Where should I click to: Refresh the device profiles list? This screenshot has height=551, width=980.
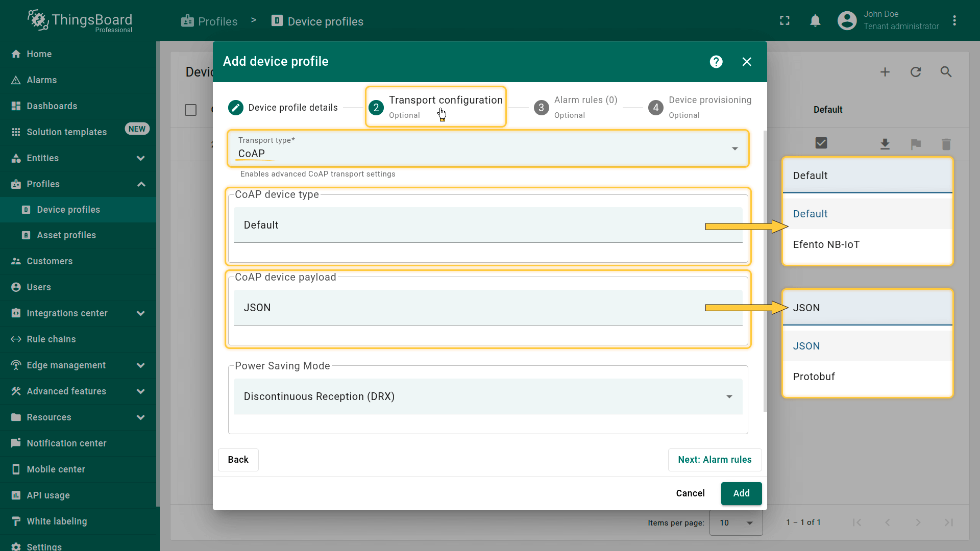click(916, 72)
